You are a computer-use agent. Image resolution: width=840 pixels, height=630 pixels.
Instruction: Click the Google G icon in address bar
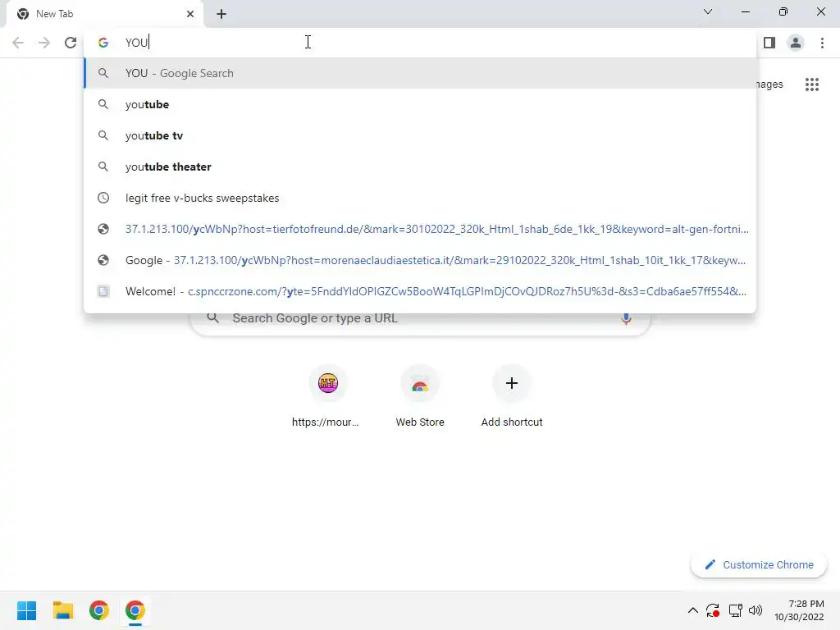tap(103, 43)
